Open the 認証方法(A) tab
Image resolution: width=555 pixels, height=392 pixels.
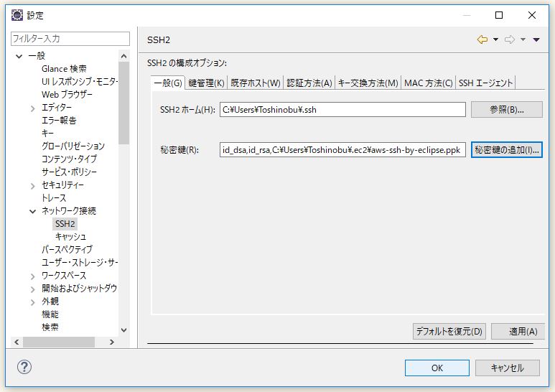point(309,83)
